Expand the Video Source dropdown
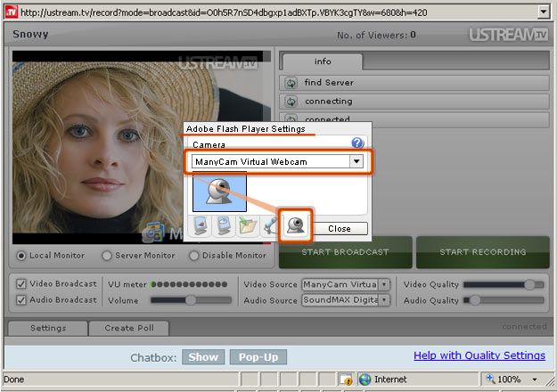This screenshot has width=557, height=392. click(x=384, y=284)
